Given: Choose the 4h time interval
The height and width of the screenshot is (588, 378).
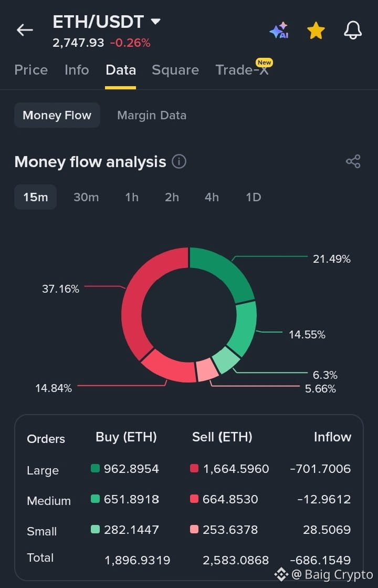Looking at the screenshot, I should click(212, 197).
